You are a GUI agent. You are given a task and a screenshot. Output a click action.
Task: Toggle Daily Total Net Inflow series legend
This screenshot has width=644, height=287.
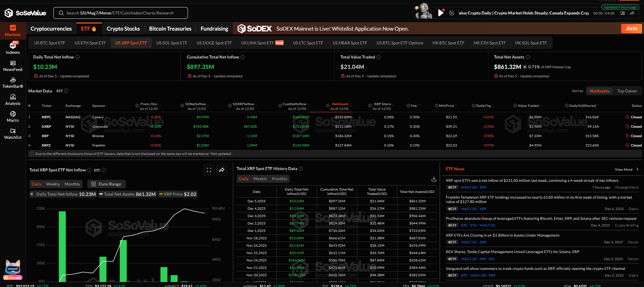tap(63, 194)
